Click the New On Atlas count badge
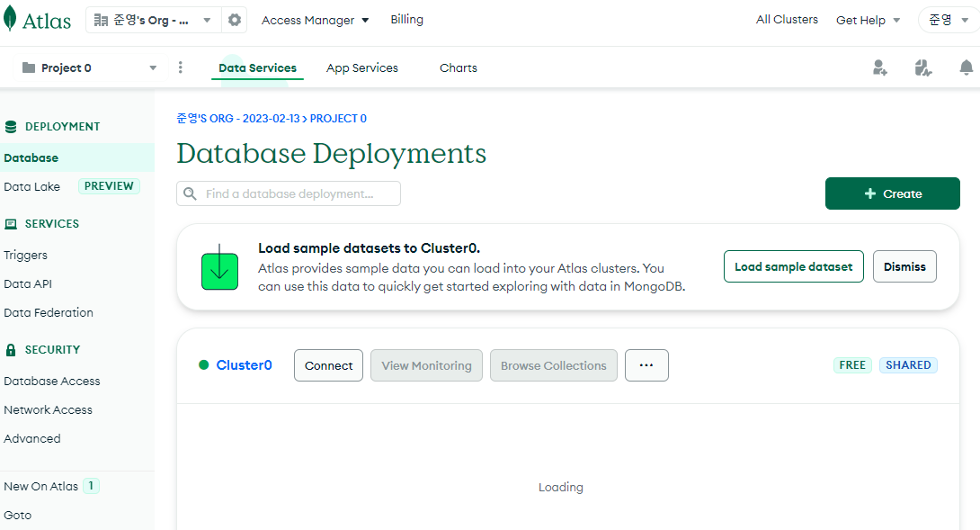980x530 pixels. coord(91,486)
